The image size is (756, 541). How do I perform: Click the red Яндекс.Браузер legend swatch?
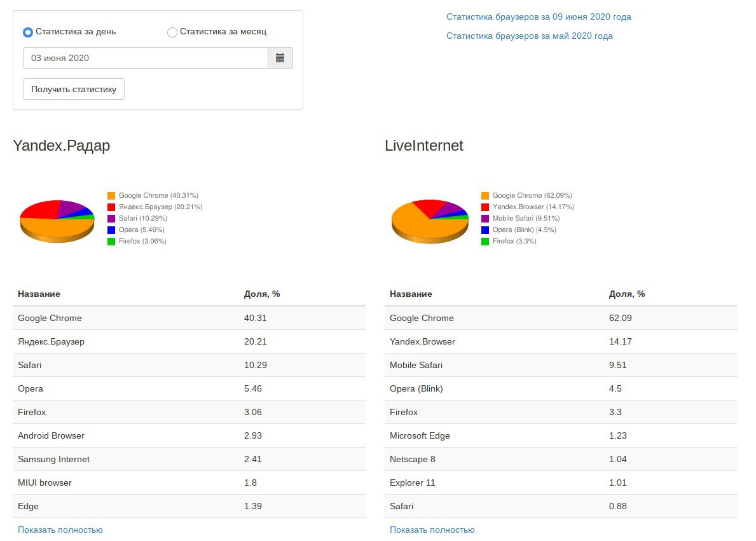tap(111, 207)
